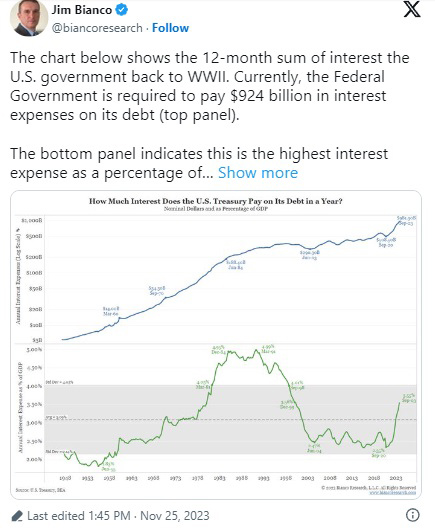Open the Jim Bianco display name
Image resolution: width=435 pixels, height=528 pixels.
82,10
